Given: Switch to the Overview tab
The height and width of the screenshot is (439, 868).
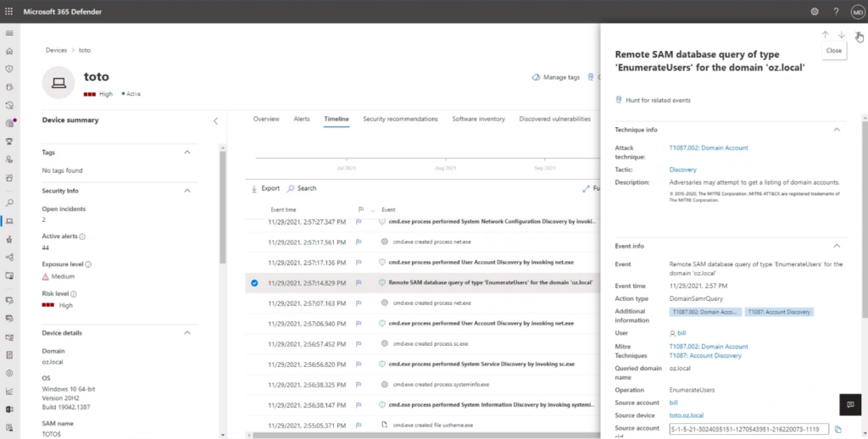Looking at the screenshot, I should coord(266,119).
